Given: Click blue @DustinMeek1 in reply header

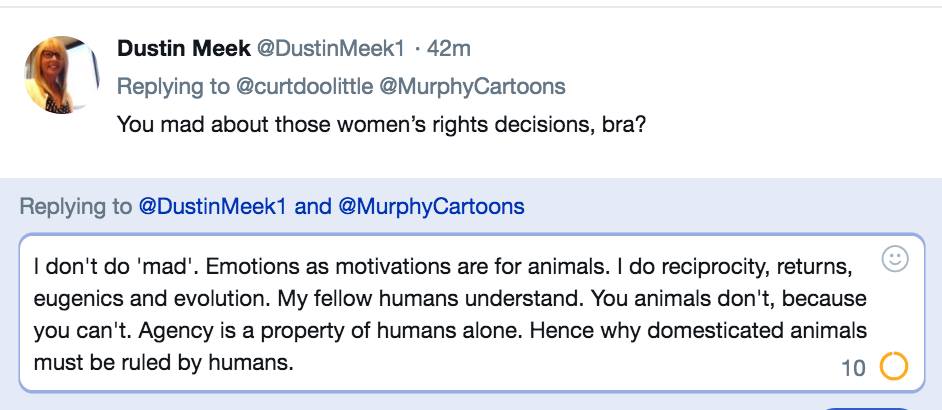Looking at the screenshot, I should [212, 207].
